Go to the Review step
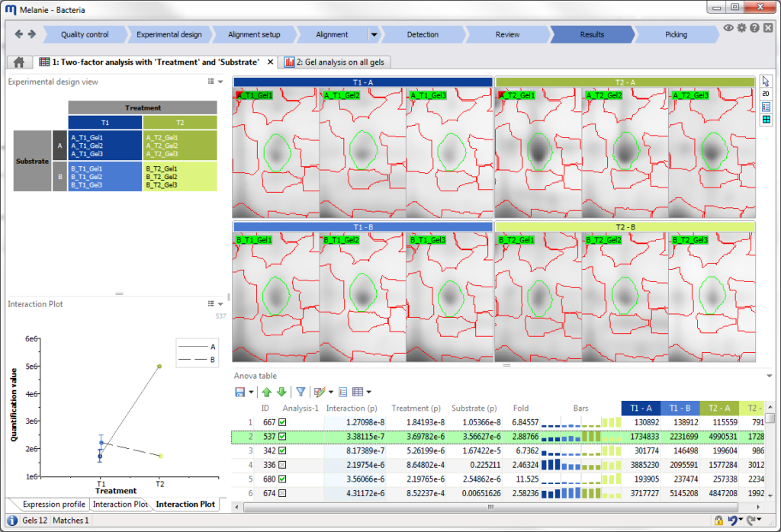This screenshot has height=532, width=781. [507, 34]
